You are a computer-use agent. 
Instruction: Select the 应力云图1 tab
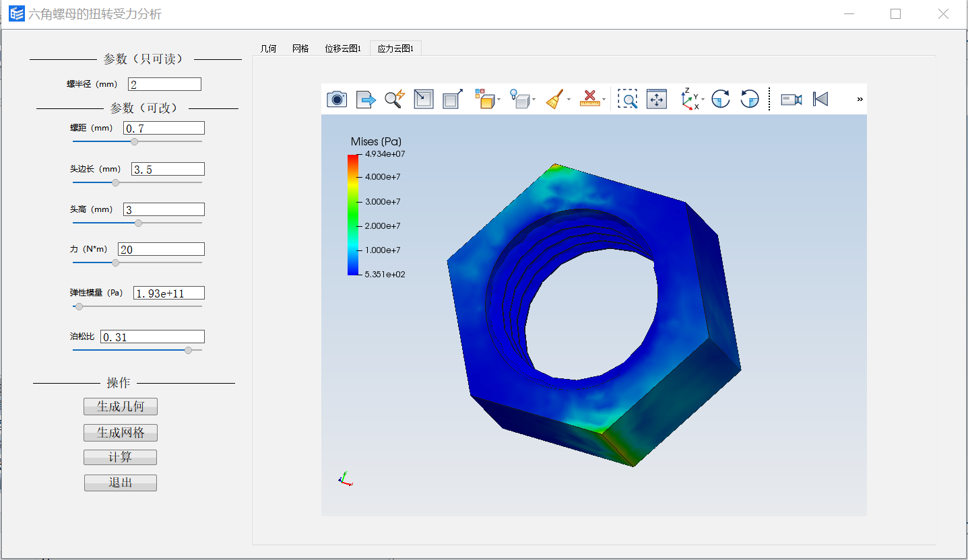pyautogui.click(x=395, y=48)
